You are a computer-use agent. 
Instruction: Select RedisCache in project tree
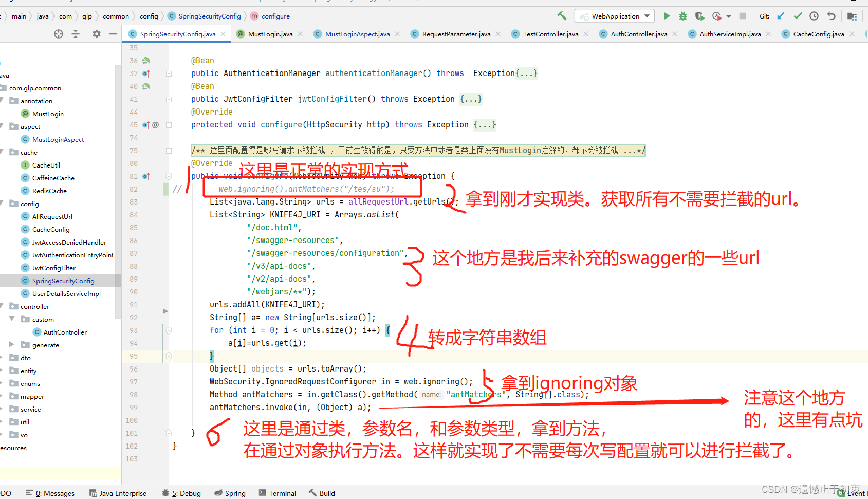coord(49,191)
